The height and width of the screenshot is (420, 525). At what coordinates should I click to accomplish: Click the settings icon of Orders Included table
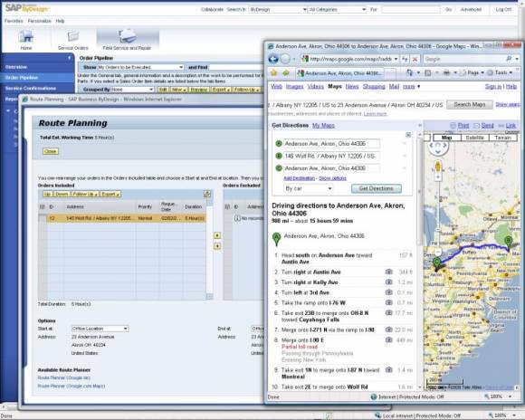click(x=207, y=194)
